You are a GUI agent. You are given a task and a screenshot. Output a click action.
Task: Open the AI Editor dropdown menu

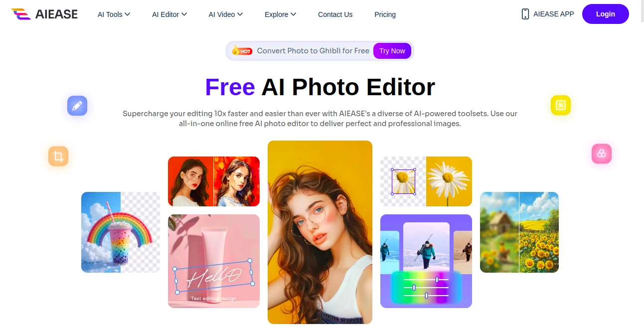click(x=169, y=14)
